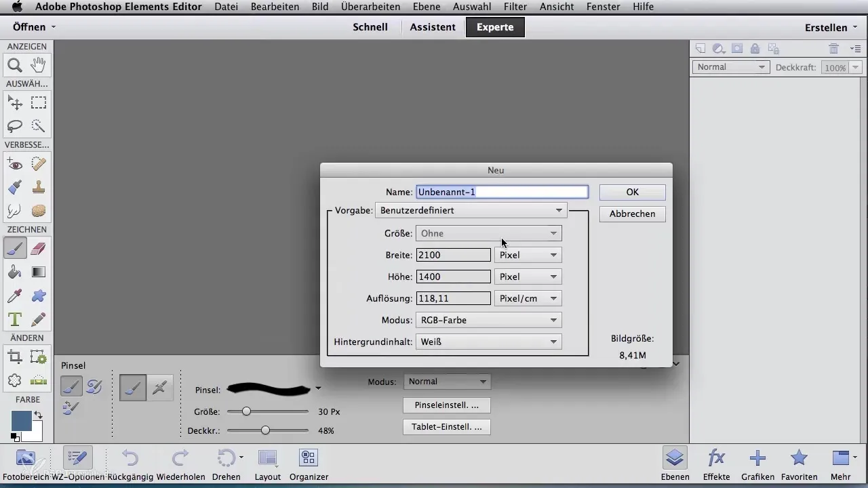Select the Sponge tool
The width and height of the screenshot is (868, 488).
tap(39, 210)
